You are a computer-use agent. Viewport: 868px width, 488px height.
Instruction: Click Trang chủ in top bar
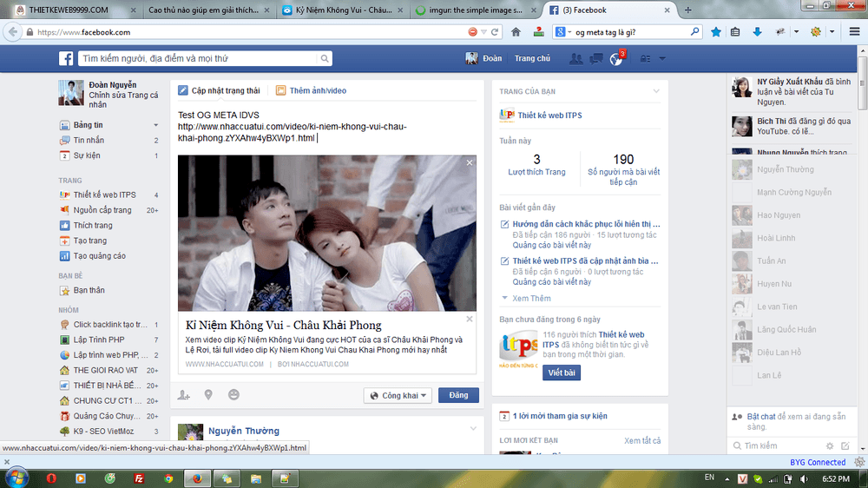click(532, 58)
